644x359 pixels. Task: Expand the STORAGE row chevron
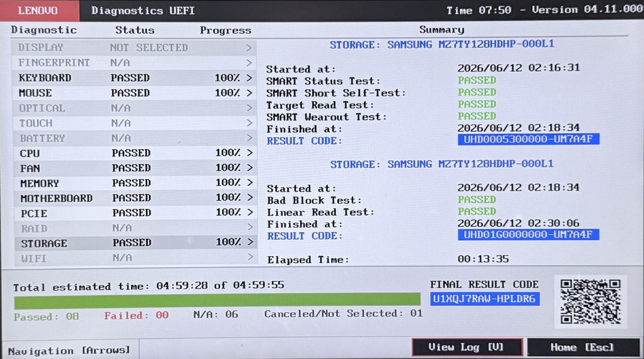(250, 242)
